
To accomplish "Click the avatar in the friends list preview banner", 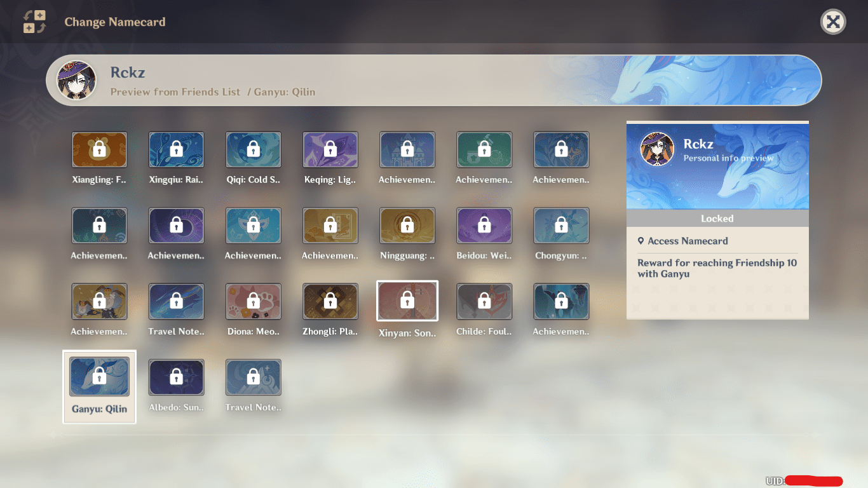I will coord(76,81).
